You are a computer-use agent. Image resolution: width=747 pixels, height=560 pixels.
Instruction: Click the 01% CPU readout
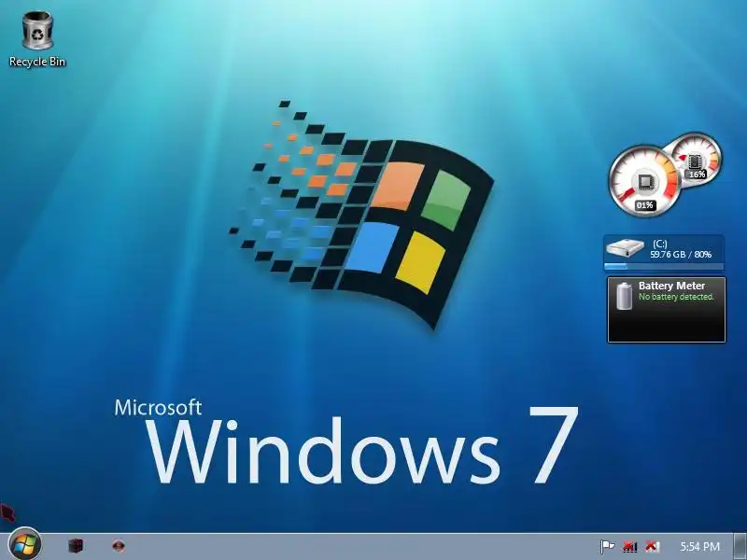pyautogui.click(x=645, y=205)
